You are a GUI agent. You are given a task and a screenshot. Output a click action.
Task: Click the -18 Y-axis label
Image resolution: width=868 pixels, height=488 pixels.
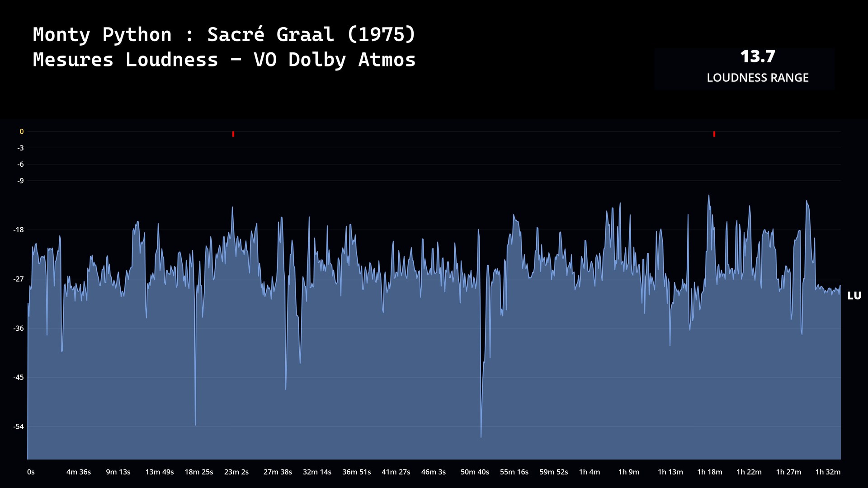pyautogui.click(x=19, y=230)
